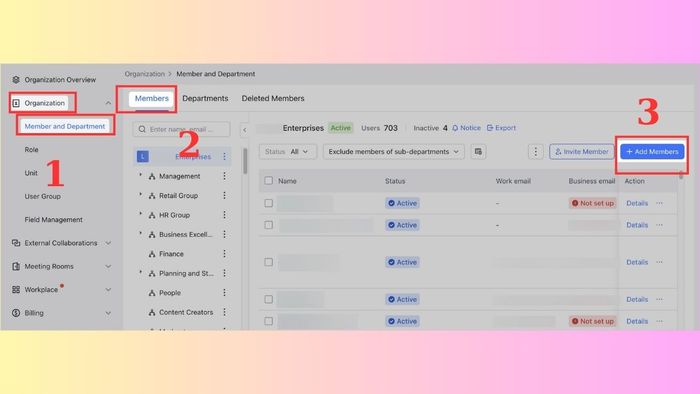
Task: Open more options for HR Group
Action: tap(225, 215)
